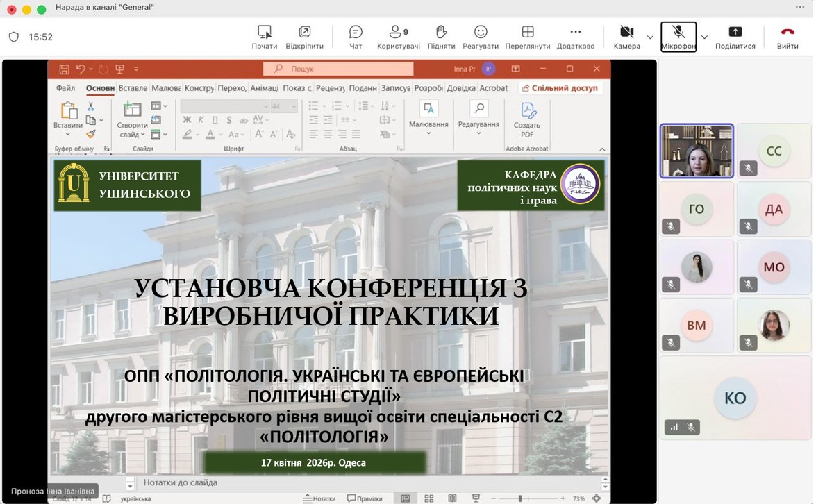816x504 pixels.
Task: Click the Почати start icon
Action: tap(265, 37)
